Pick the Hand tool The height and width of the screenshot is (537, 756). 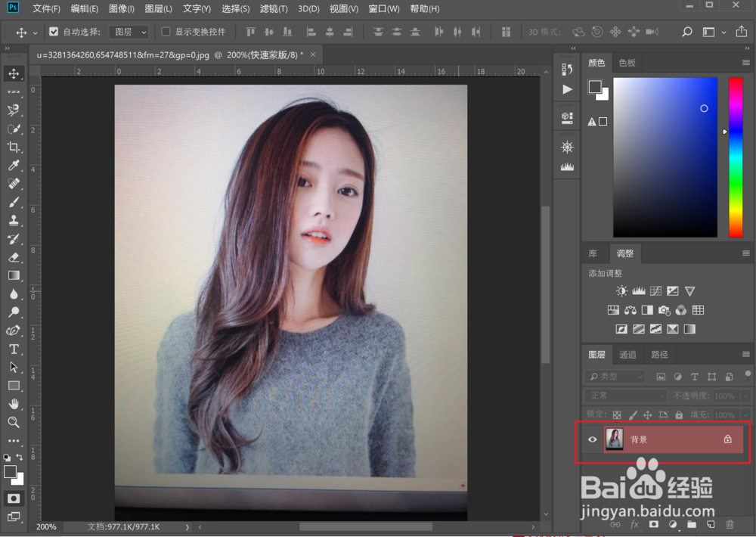click(x=14, y=404)
